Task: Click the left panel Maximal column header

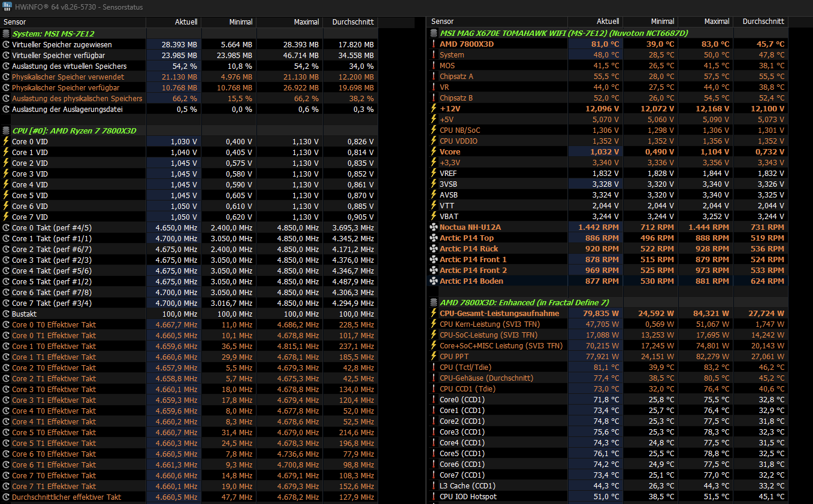Action: tap(290, 22)
